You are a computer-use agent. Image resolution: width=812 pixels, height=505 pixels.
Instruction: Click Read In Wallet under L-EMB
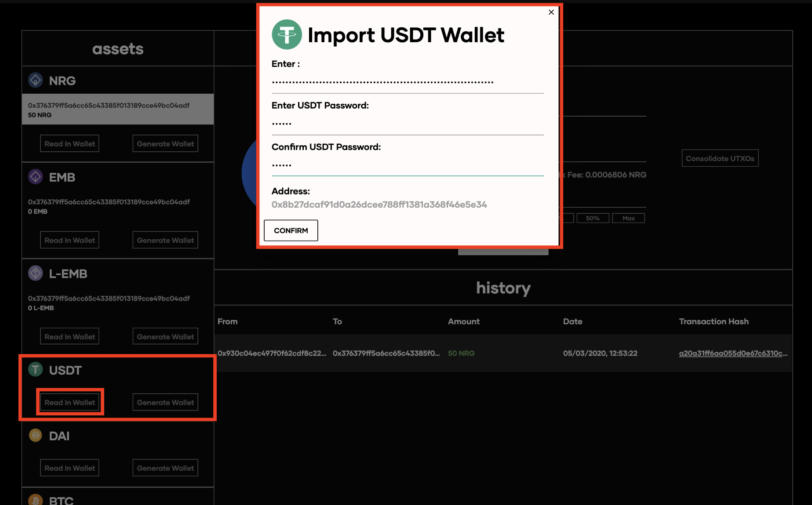[69, 337]
